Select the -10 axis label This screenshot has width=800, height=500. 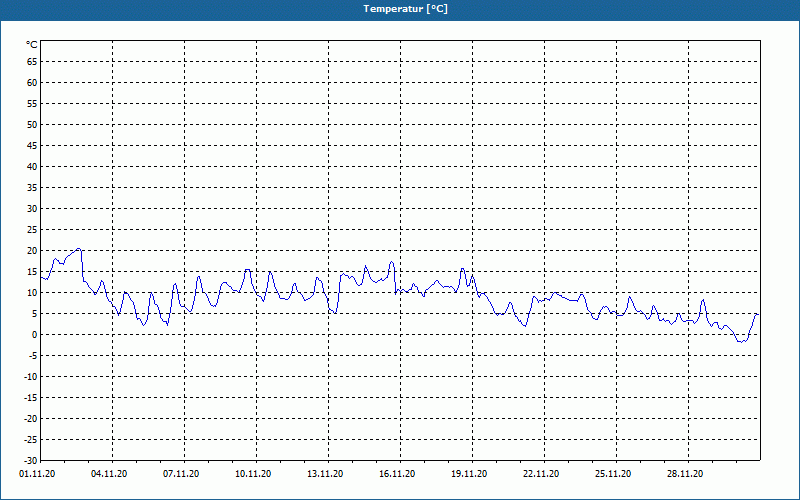click(x=31, y=377)
